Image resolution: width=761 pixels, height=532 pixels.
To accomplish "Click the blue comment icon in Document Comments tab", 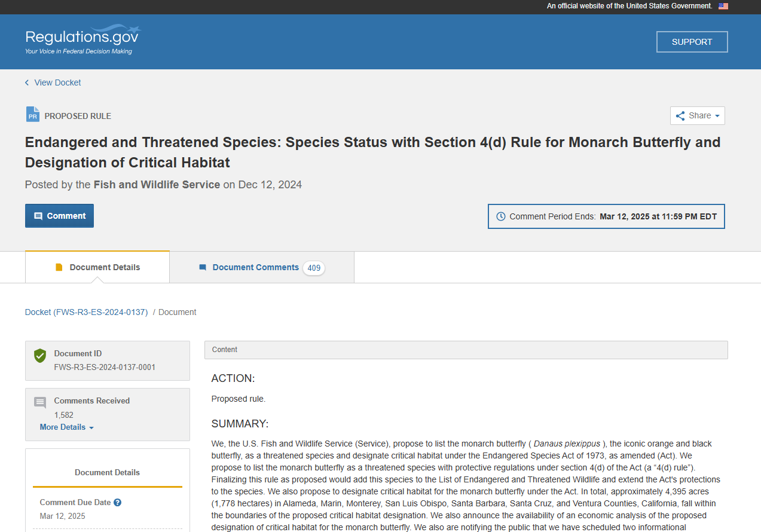I will click(x=203, y=267).
